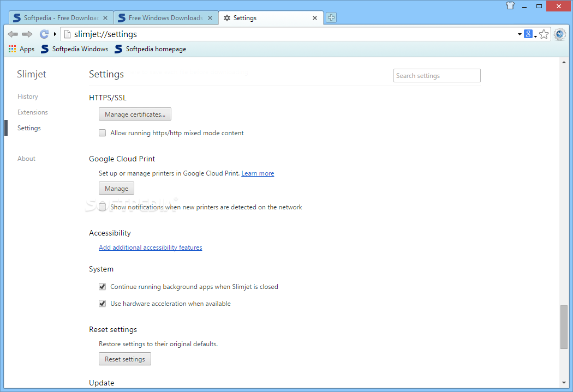Enable new printer notifications checkbox
Screen dimensions: 573x392
click(103, 207)
